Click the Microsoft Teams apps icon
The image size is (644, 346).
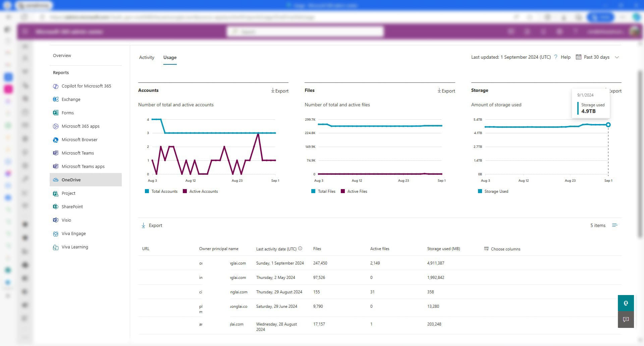point(56,167)
